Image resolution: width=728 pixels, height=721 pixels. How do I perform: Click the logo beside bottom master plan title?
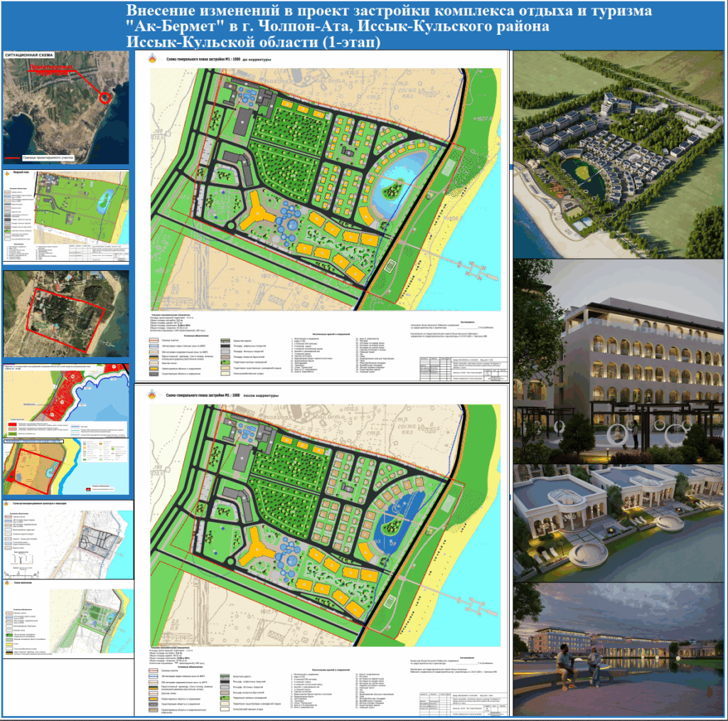(151, 395)
